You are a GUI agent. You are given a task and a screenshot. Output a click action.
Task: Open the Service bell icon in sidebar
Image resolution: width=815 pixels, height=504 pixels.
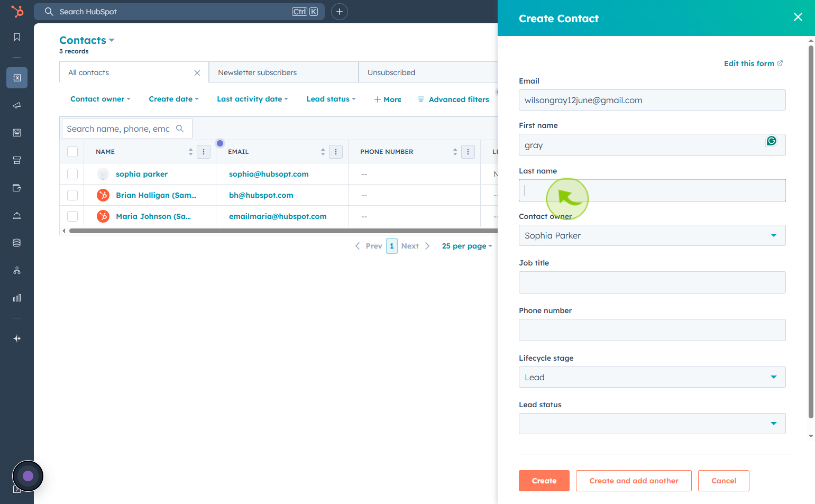coord(17,215)
